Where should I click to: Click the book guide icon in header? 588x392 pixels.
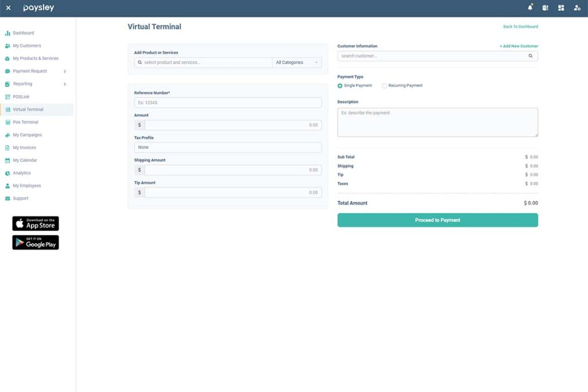(546, 8)
